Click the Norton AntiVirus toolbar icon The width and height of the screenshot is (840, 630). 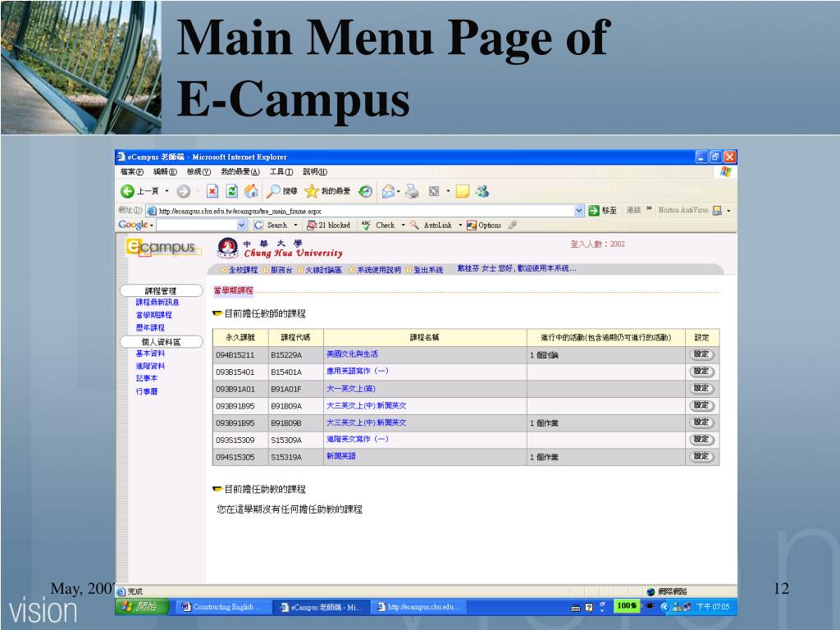[717, 211]
